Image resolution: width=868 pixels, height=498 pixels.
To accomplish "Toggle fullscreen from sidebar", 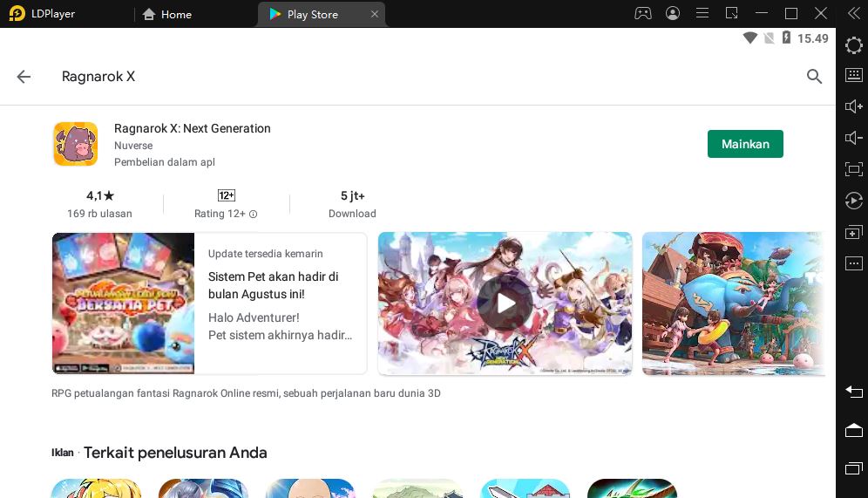I will tap(853, 169).
